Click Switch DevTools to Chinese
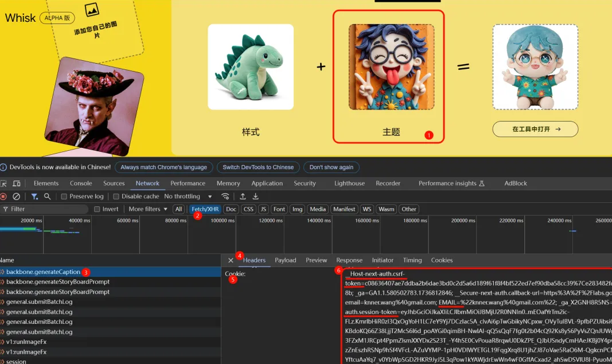The width and height of the screenshot is (612, 364). pos(258,167)
